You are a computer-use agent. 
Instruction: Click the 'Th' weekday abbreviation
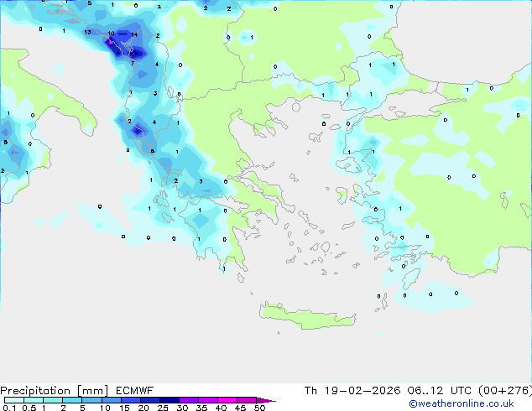tap(310, 391)
